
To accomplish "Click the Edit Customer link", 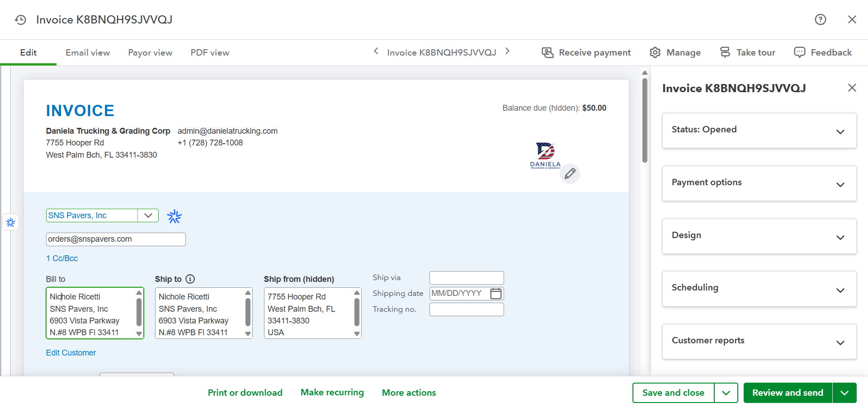I will pyautogui.click(x=71, y=353).
